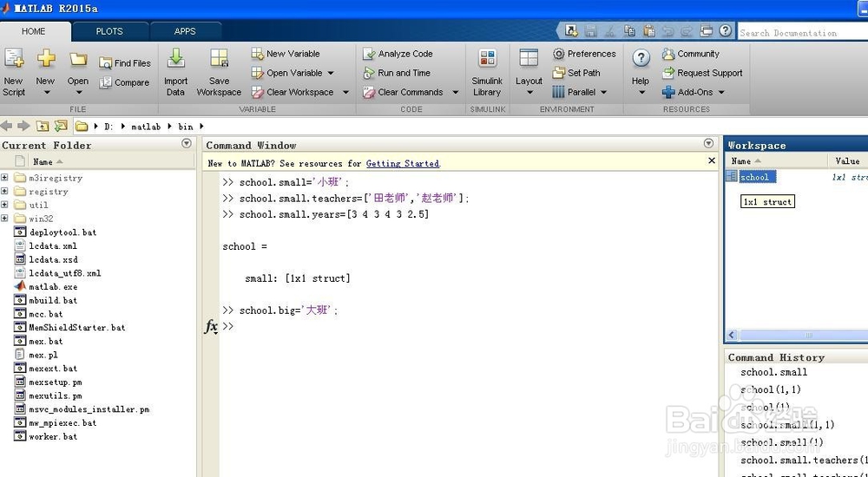868x477 pixels.
Task: Click Run and Time
Action: coord(397,73)
